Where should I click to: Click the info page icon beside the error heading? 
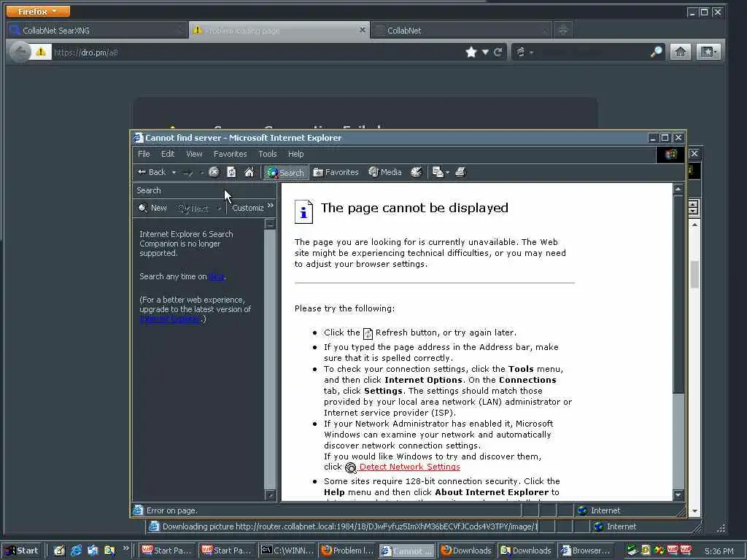(x=303, y=211)
